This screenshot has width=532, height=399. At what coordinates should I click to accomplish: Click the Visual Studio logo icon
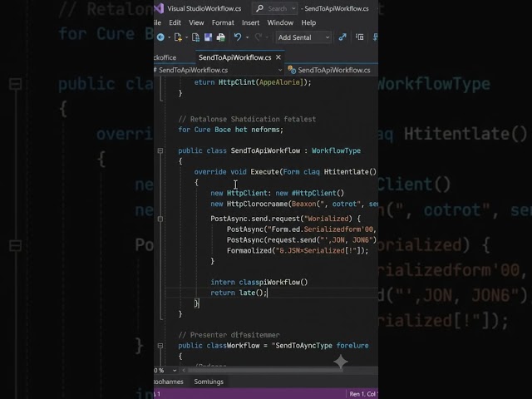tap(159, 8)
